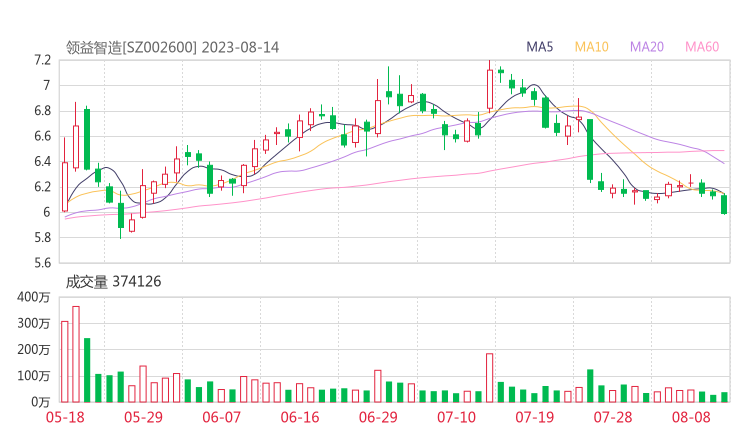Select the last green candlestick on the chart

[724, 204]
